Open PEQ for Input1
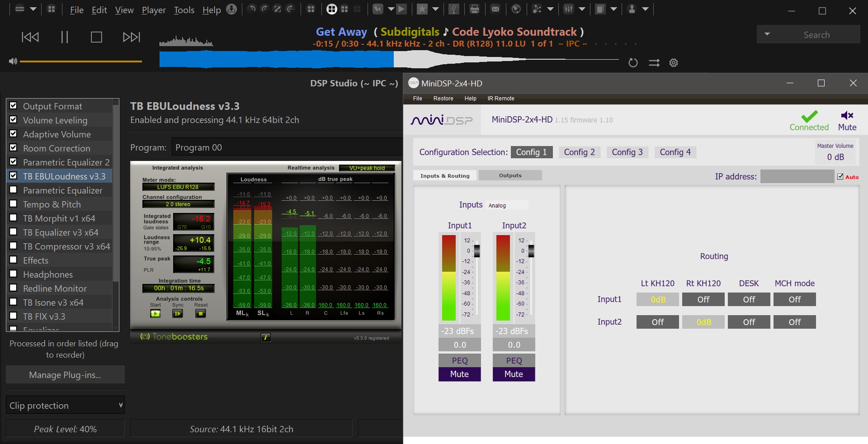This screenshot has width=868, height=444. 460,360
